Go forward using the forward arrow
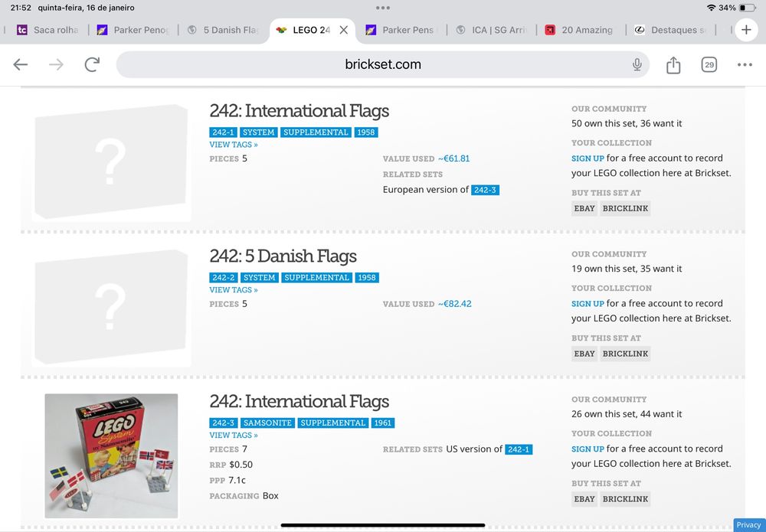 pos(56,64)
